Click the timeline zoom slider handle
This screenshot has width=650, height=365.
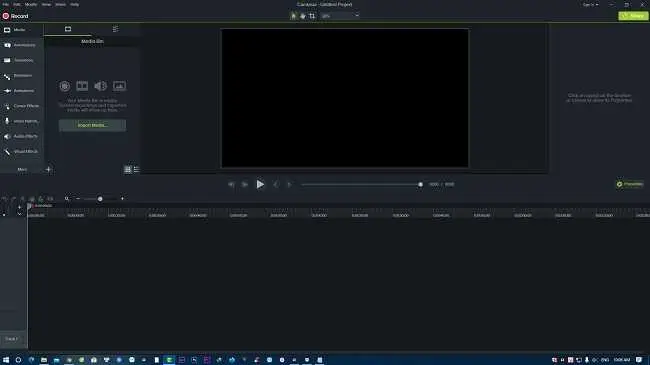(x=100, y=199)
